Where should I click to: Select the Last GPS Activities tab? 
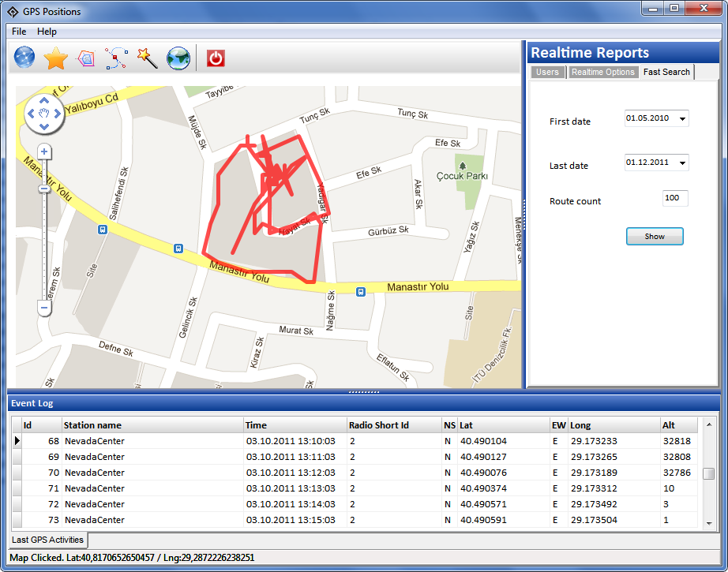(48, 540)
